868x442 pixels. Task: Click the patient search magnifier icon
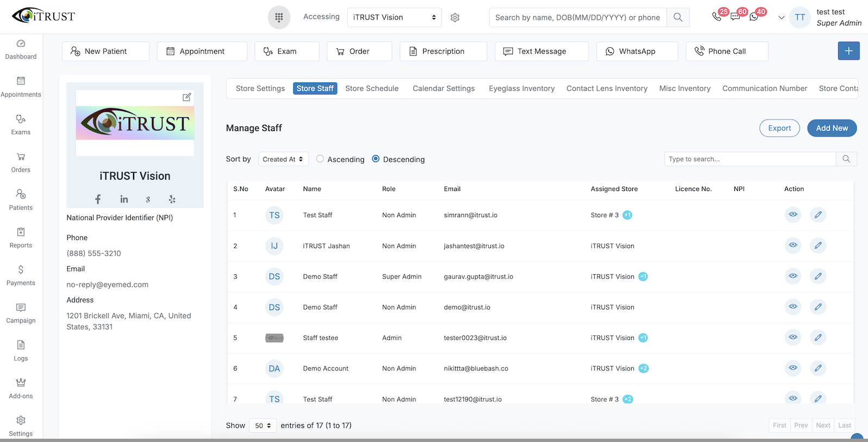point(678,17)
